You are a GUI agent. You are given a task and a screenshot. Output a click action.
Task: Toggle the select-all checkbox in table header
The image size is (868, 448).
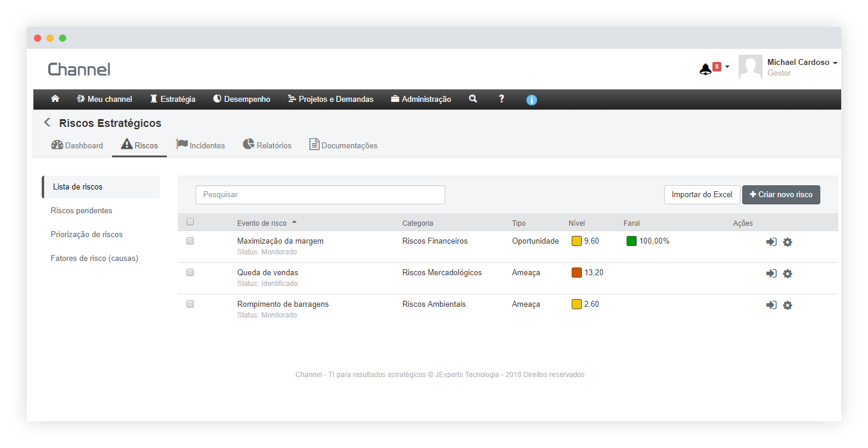[x=190, y=222]
